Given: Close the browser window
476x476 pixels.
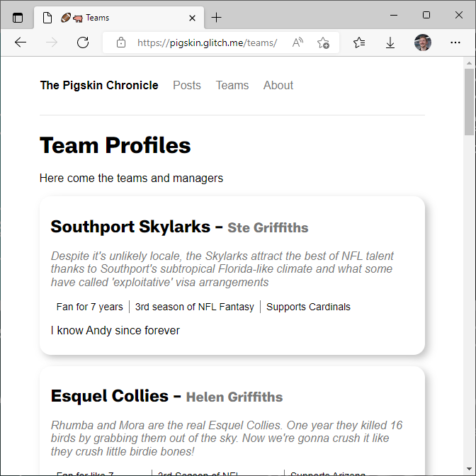Looking at the screenshot, I should (x=459, y=15).
